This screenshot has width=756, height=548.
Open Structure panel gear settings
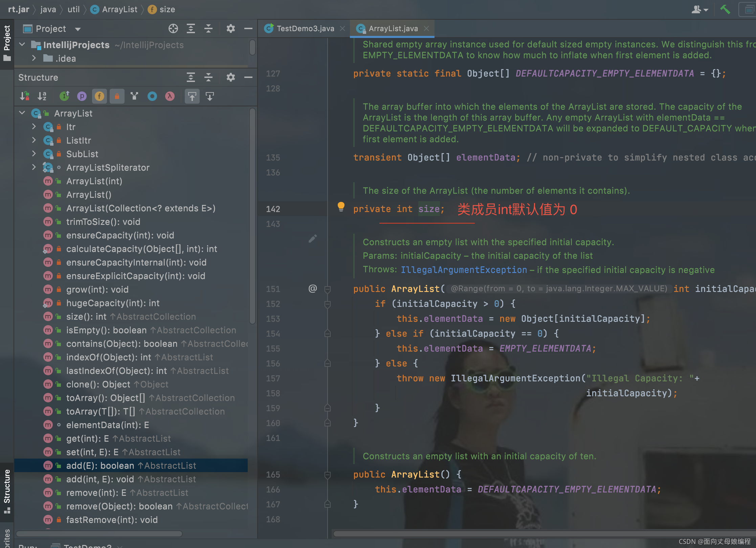click(x=230, y=78)
